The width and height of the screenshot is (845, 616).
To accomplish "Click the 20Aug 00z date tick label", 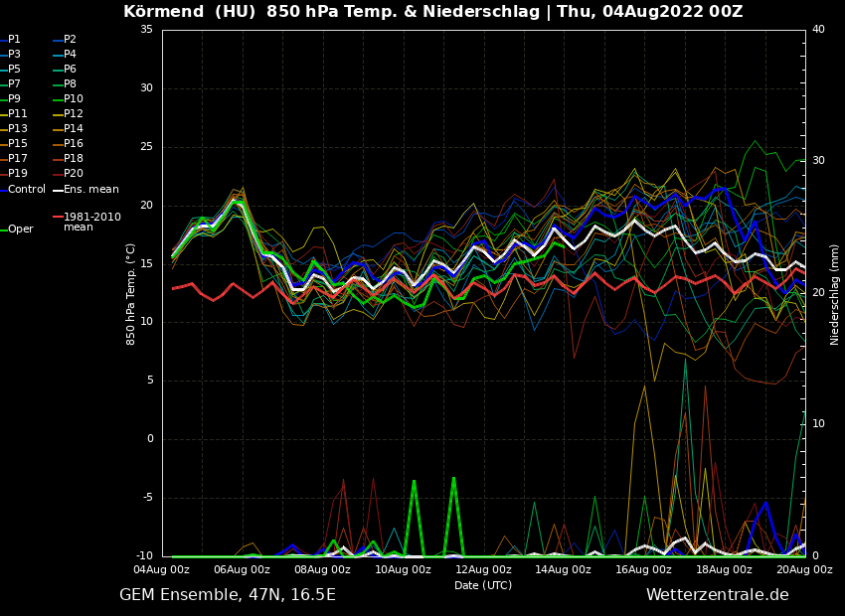I will coord(804,570).
